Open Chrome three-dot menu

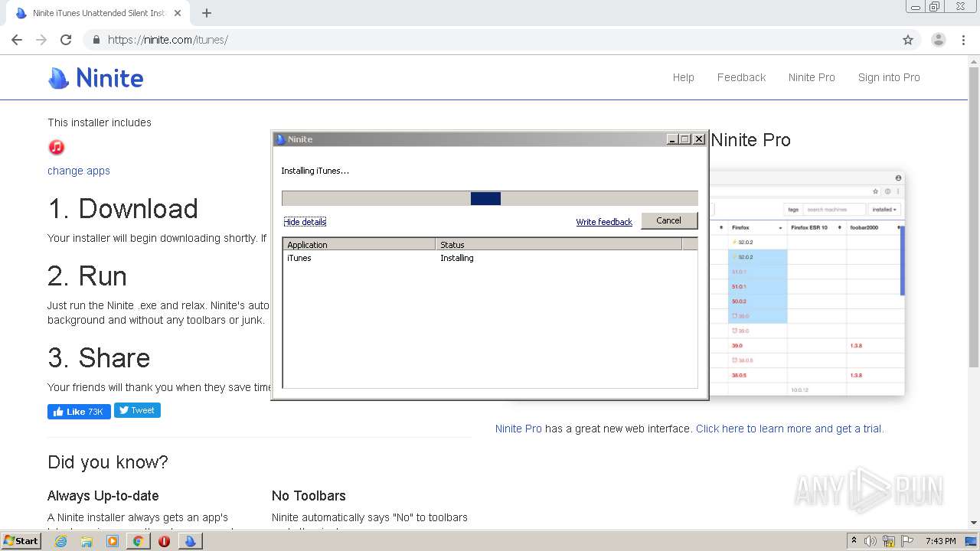click(x=963, y=40)
